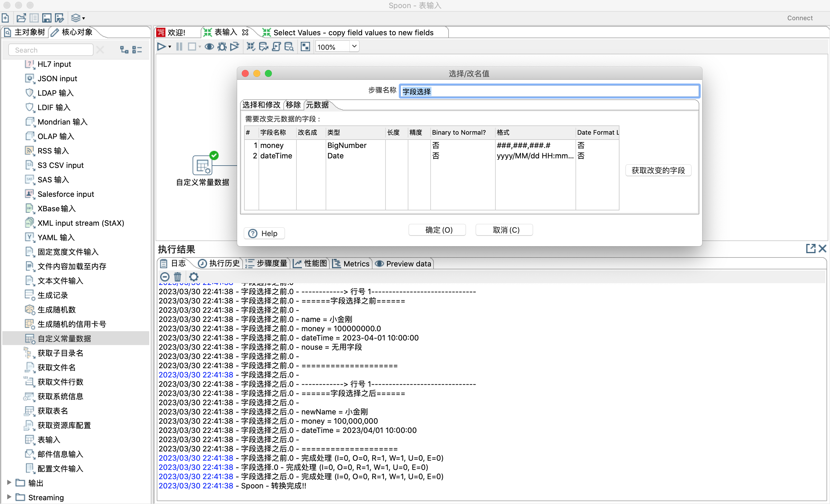Screen dimensions: 830x504
Task: Confirm dialog with 确定 (O) button
Action: [x=437, y=230]
